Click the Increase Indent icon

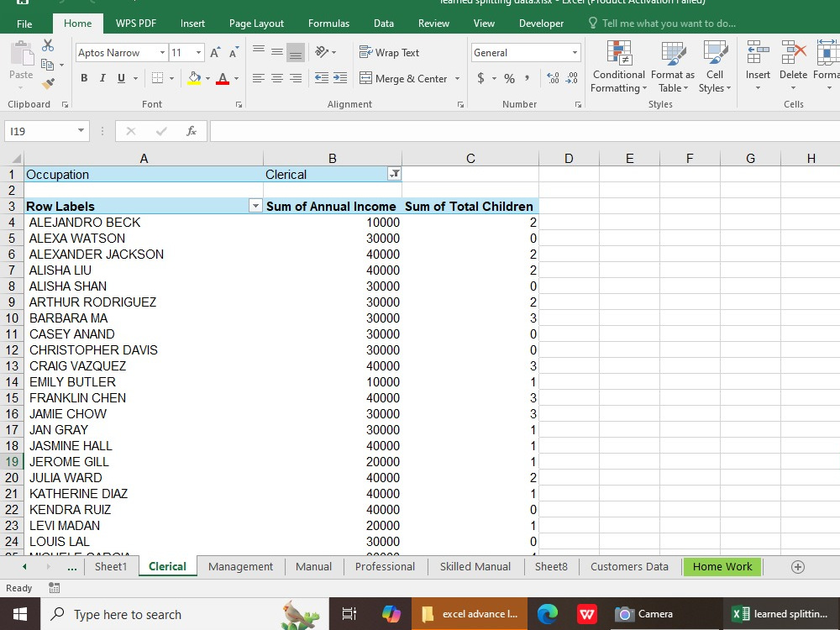click(x=340, y=78)
